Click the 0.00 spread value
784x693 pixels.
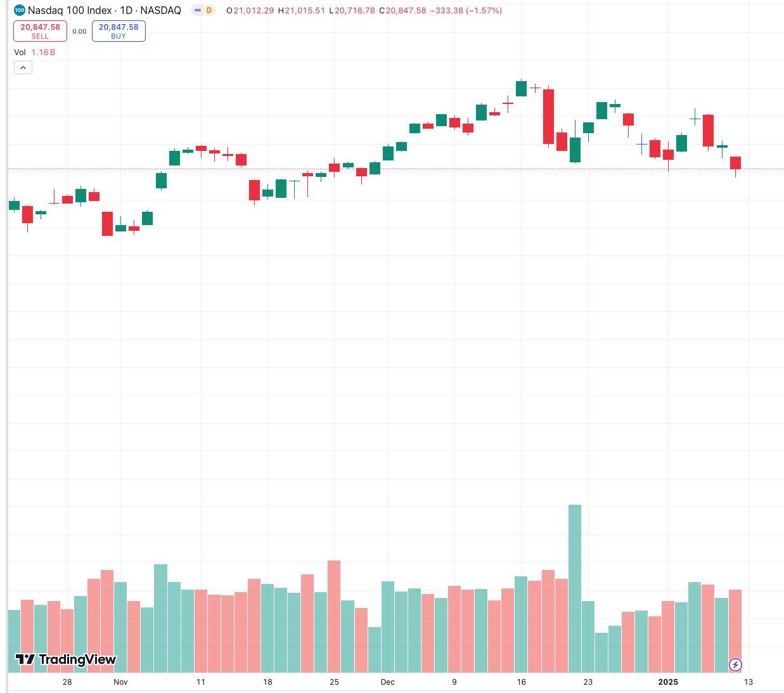(79, 31)
